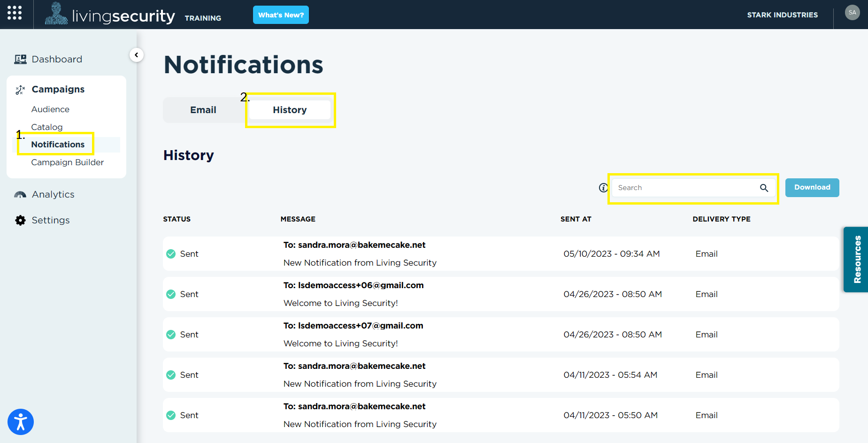Click timestamp 04/11/2023 - 05:54 AM
868x443 pixels.
tap(610, 375)
